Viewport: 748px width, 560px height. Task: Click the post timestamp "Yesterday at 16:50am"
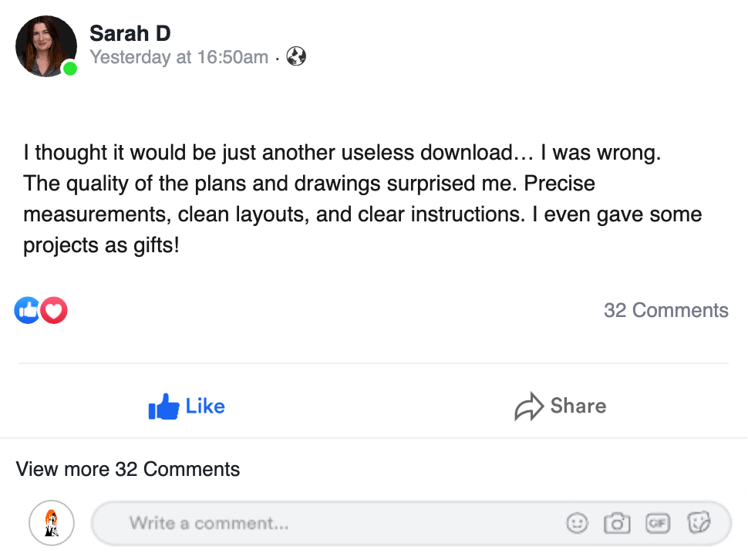coord(179,57)
